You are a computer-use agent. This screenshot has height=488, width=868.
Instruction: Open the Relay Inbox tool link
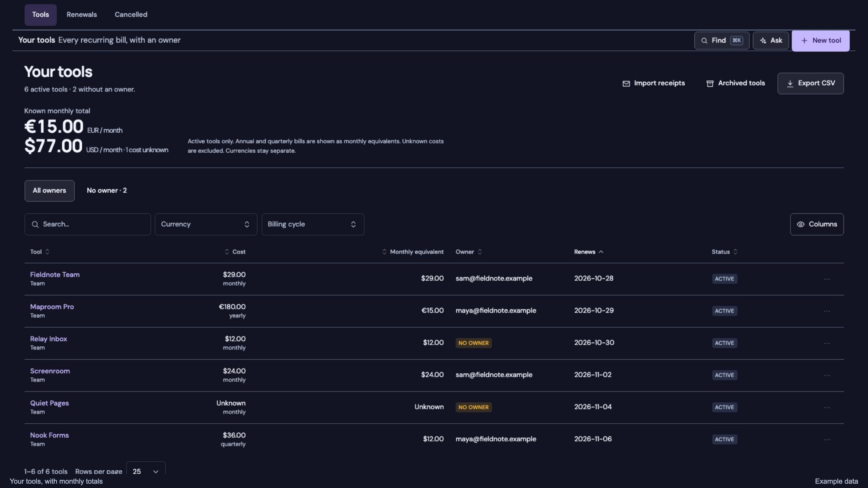tap(49, 339)
